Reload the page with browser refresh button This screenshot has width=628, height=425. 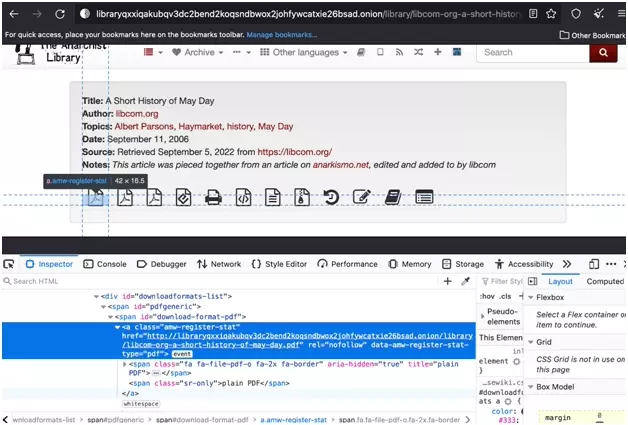60,14
